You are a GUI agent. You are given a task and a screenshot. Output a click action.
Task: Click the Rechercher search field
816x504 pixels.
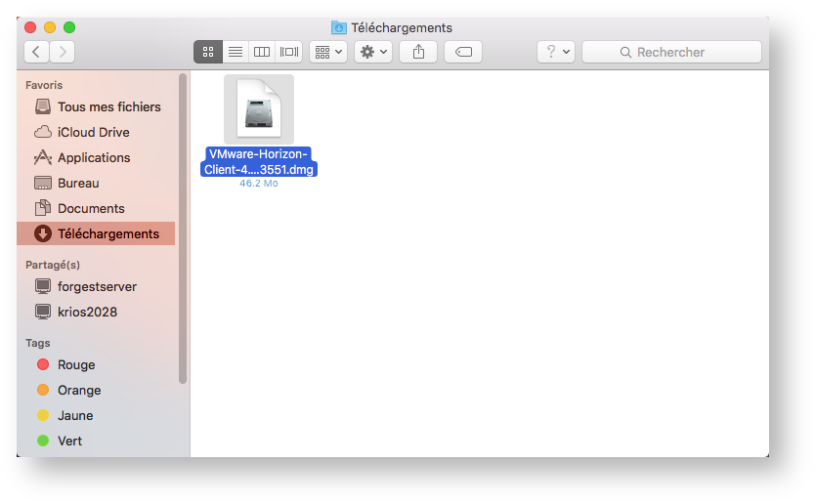[x=671, y=52]
